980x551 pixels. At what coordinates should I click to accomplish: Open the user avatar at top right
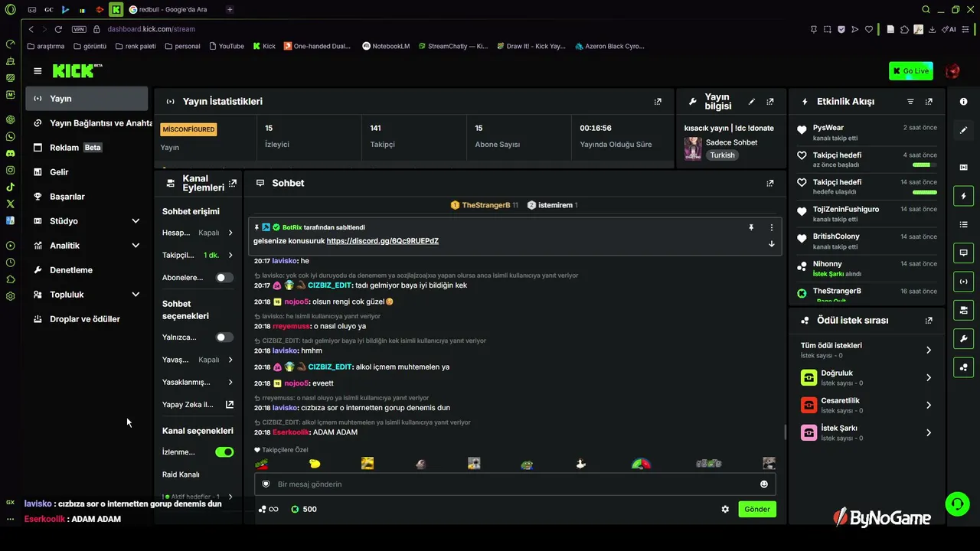tap(952, 71)
